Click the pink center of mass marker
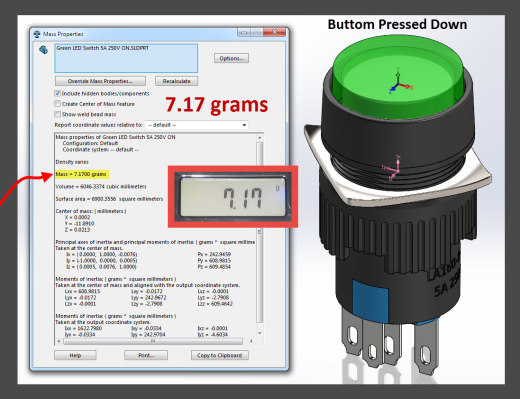 pos(393,168)
